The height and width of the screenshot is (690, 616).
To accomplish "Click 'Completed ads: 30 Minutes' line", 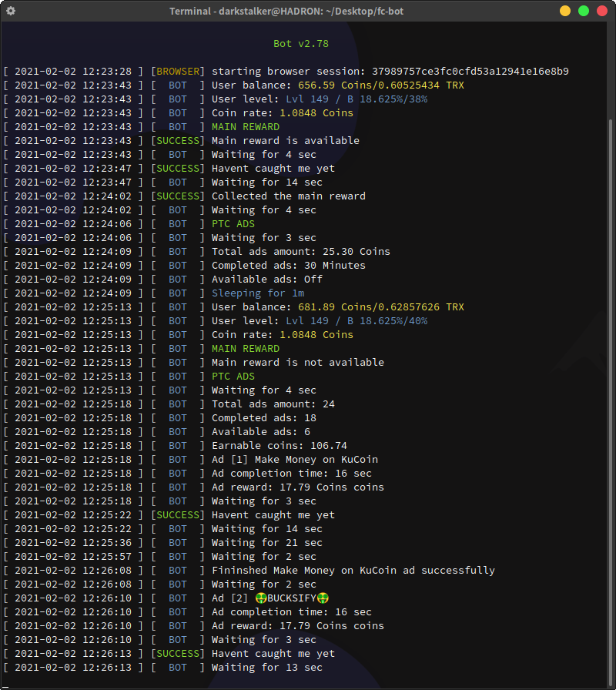I will (289, 266).
